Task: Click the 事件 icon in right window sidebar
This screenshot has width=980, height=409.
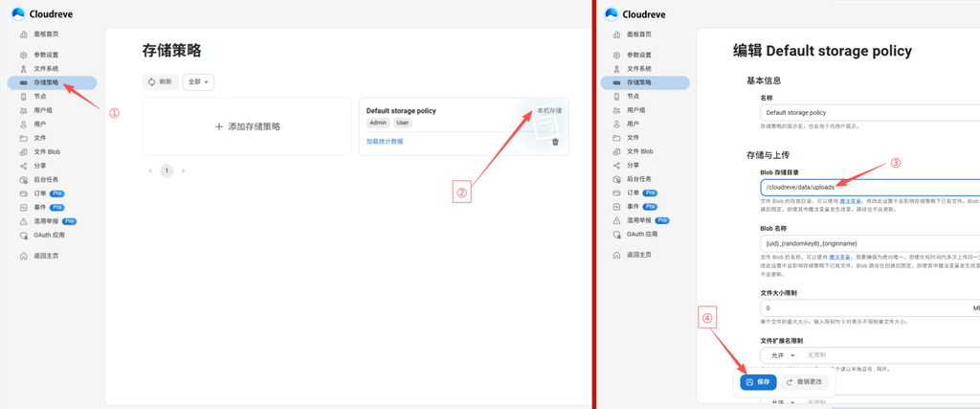Action: pos(617,207)
